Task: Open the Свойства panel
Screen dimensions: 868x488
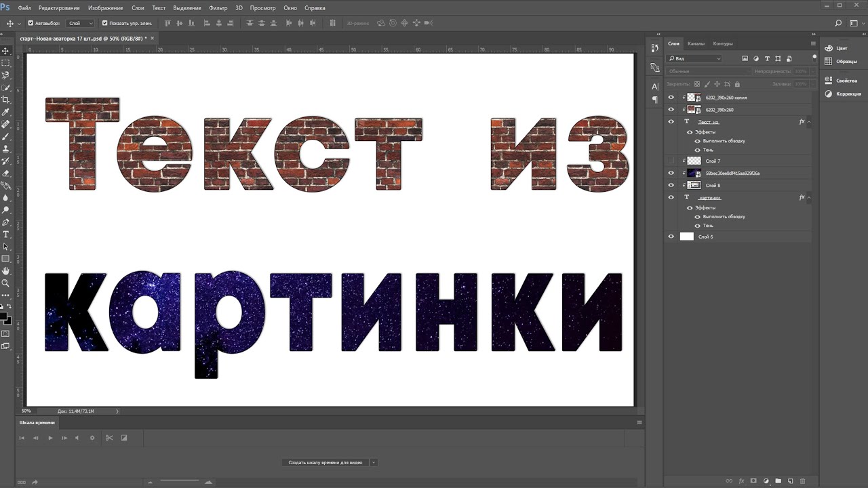Action: click(842, 81)
